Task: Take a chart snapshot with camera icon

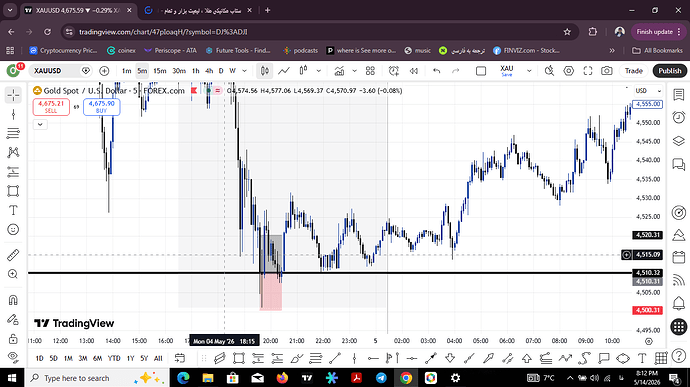Action: (607, 71)
